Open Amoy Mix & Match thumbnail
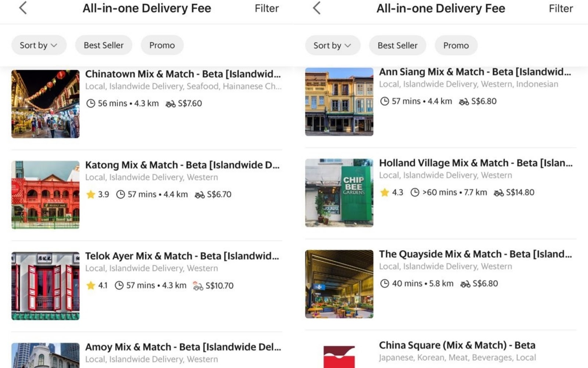Image resolution: width=588 pixels, height=368 pixels. [x=45, y=355]
